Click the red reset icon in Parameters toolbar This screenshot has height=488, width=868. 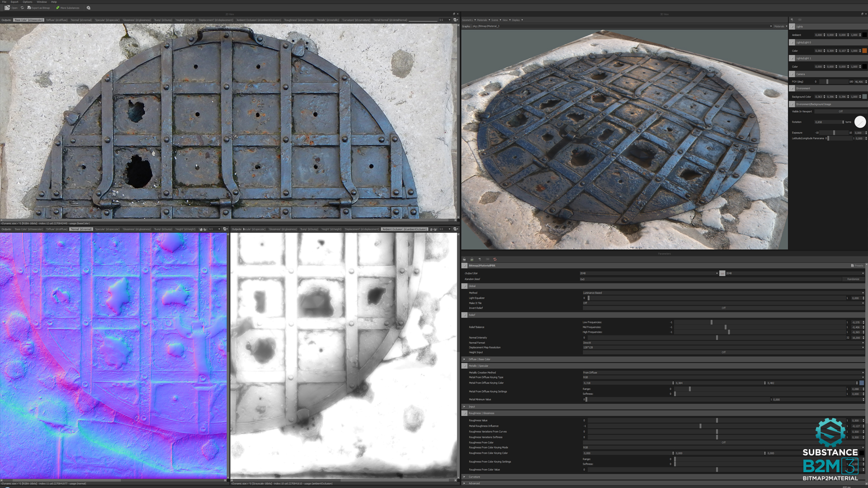(495, 259)
